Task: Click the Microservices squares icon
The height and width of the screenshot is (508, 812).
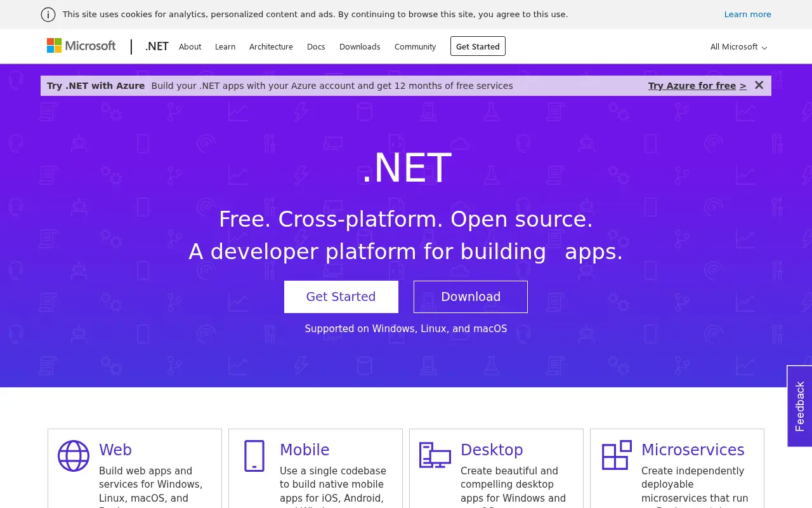Action: click(617, 455)
